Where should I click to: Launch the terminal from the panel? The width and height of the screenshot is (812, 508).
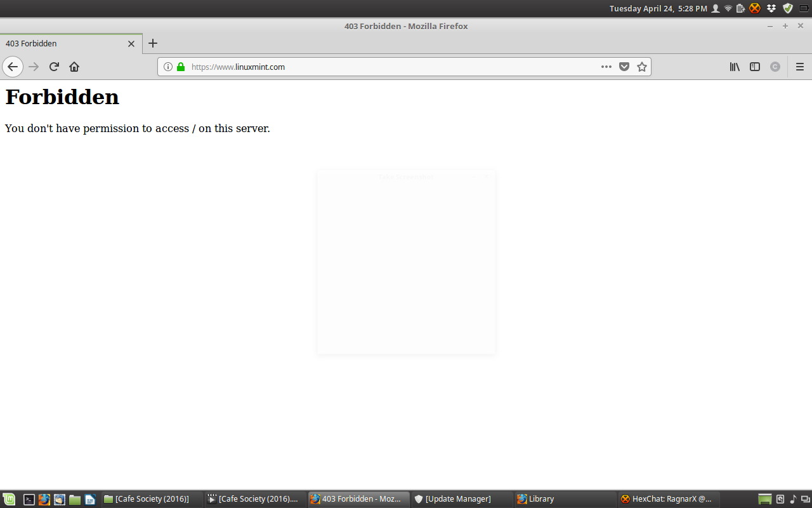point(29,499)
